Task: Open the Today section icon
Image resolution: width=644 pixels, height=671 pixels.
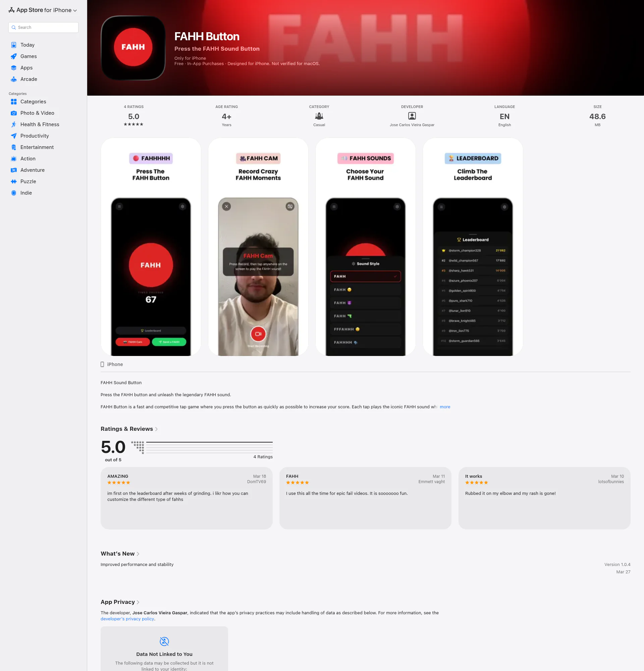Action: tap(14, 45)
